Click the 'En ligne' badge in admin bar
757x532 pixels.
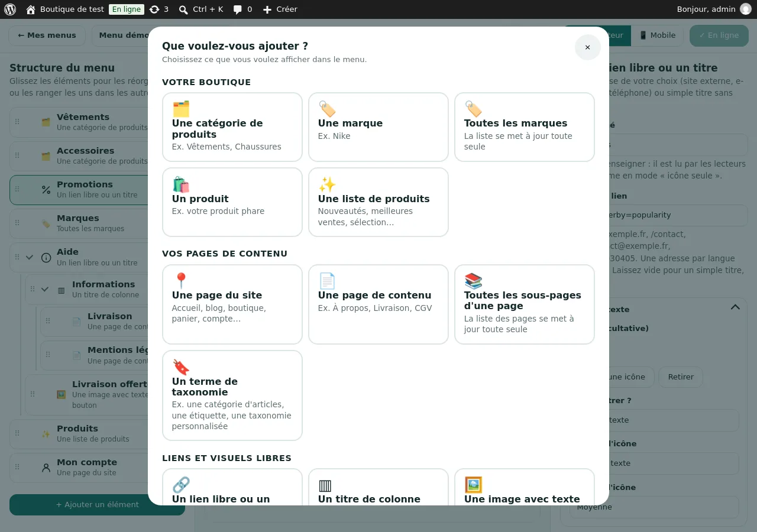(127, 9)
